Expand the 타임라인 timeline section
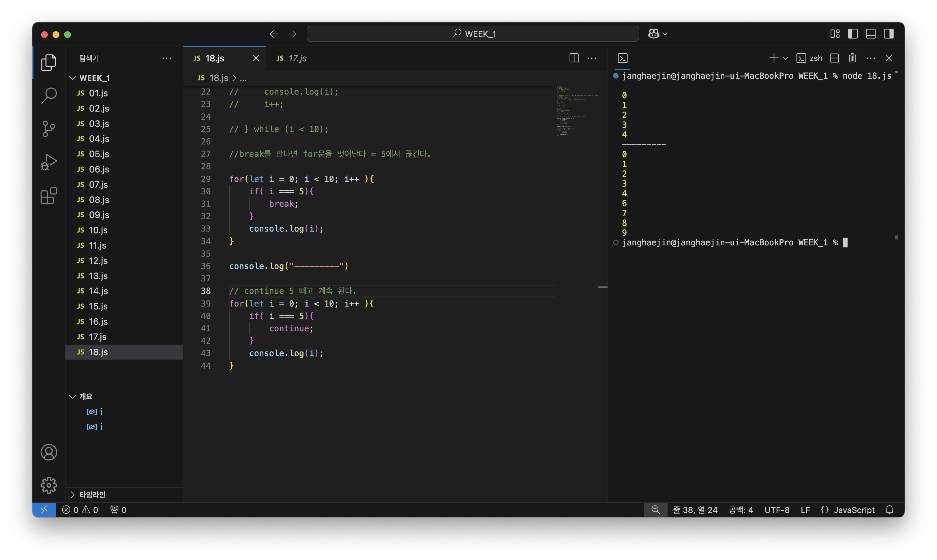This screenshot has width=937, height=560. [72, 494]
